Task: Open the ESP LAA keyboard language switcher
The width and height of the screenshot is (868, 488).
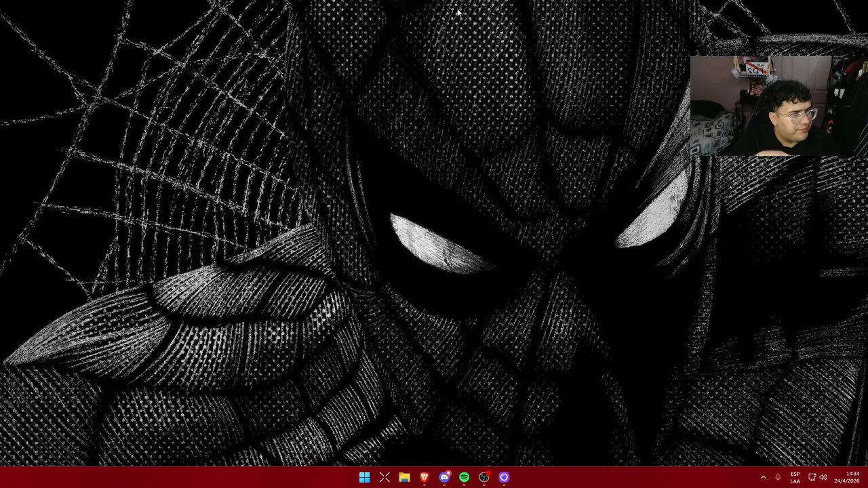Action: pyautogui.click(x=795, y=477)
